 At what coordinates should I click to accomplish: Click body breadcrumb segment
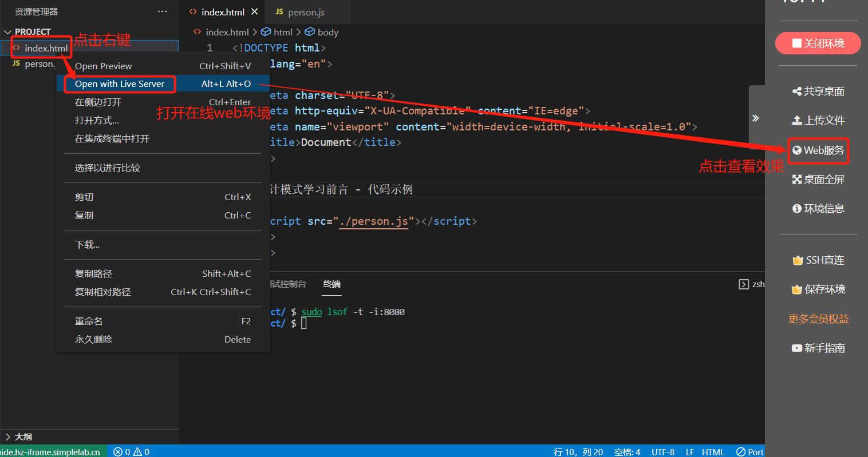[322, 32]
